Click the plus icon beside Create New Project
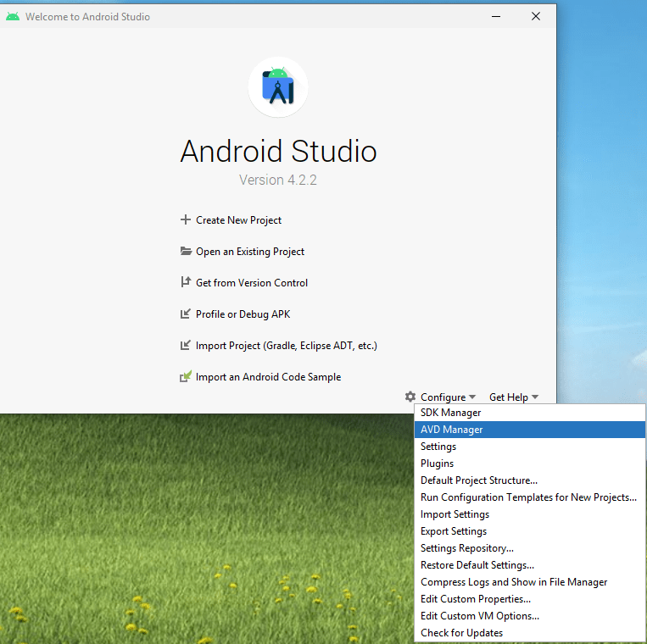Viewport: 647px width, 644px height. 185,219
